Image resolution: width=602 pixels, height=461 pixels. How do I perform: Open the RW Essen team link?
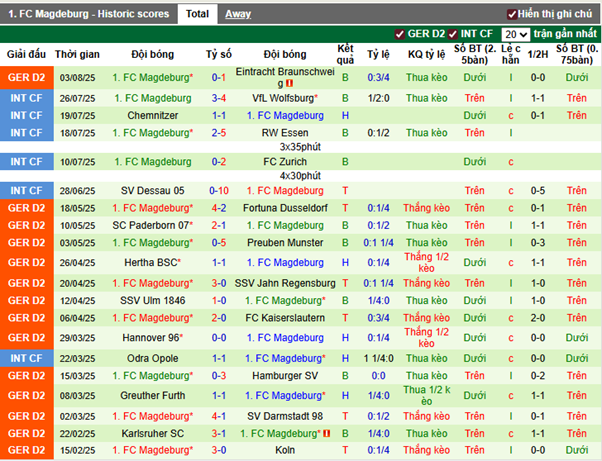click(x=285, y=133)
